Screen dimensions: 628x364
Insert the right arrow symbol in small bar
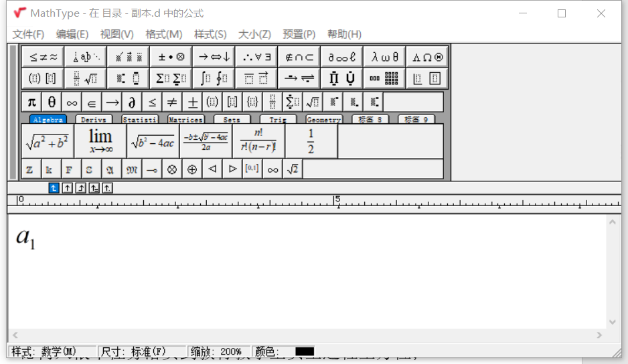pyautogui.click(x=112, y=102)
